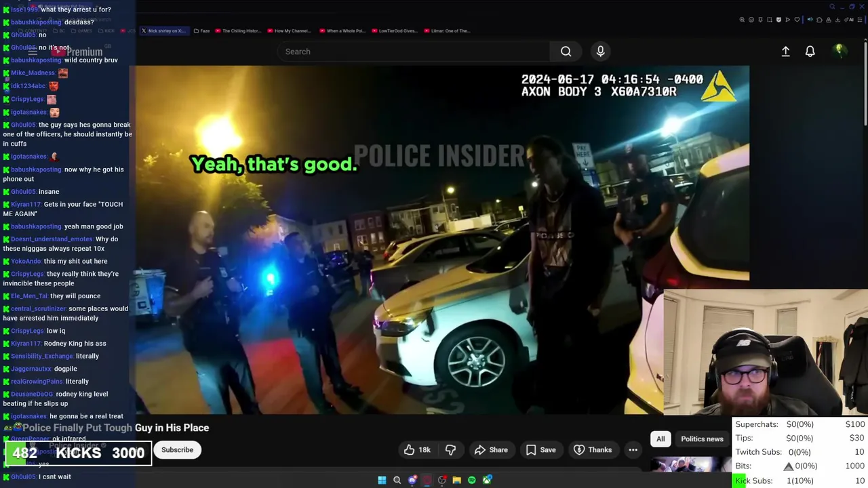Click the 'Kick Subs:' stats label
This screenshot has width=868, height=488.
tap(754, 481)
